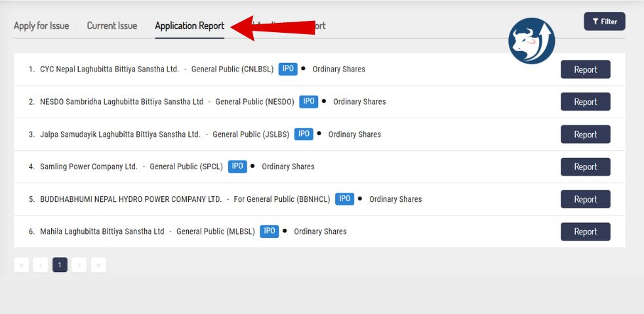The height and width of the screenshot is (314, 644).
Task: Select page 1 in pagination
Action: 60,265
